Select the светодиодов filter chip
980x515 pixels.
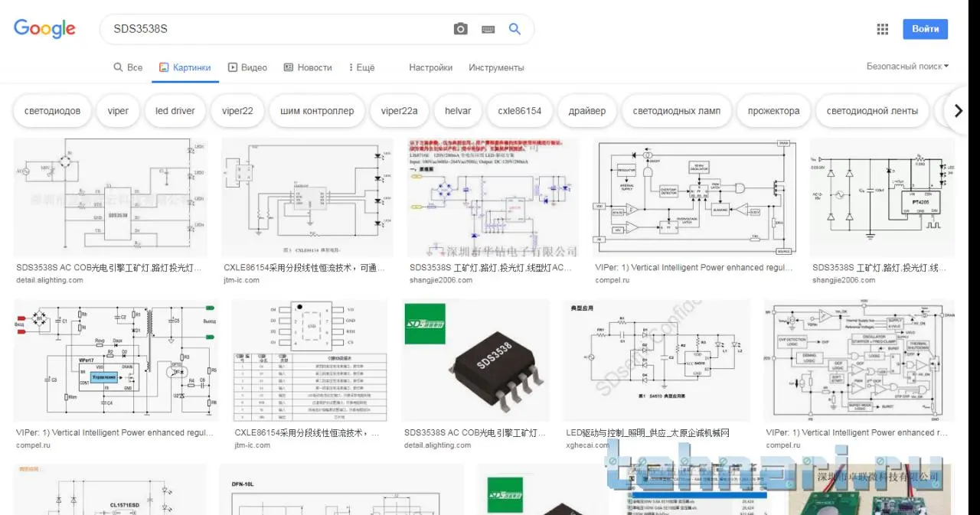point(52,111)
